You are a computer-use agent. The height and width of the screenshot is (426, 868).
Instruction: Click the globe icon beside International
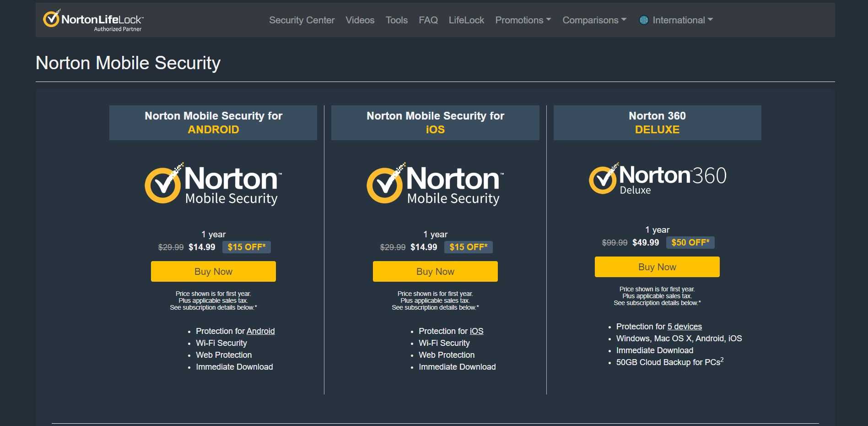[643, 20]
